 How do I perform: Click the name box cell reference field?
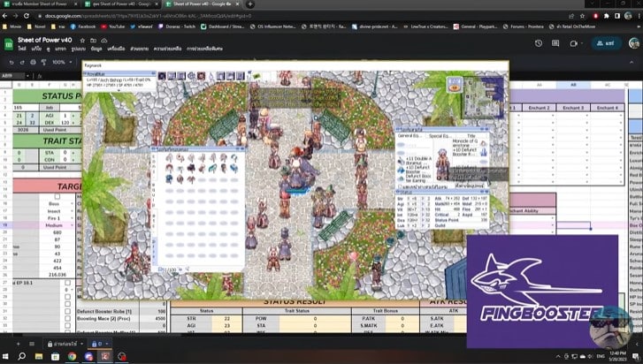(x=12, y=76)
